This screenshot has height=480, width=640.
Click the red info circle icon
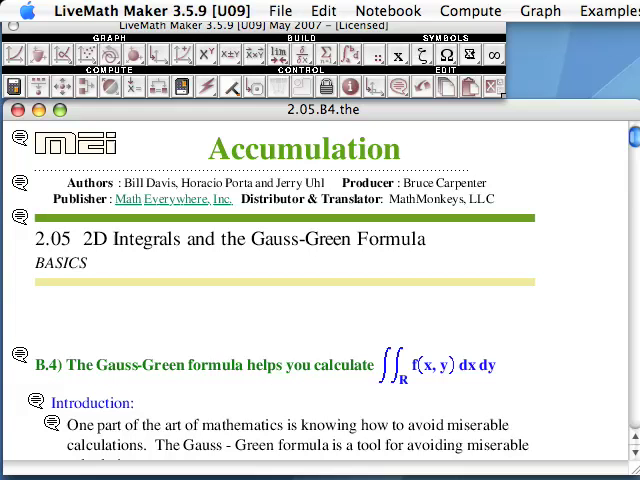click(350, 87)
